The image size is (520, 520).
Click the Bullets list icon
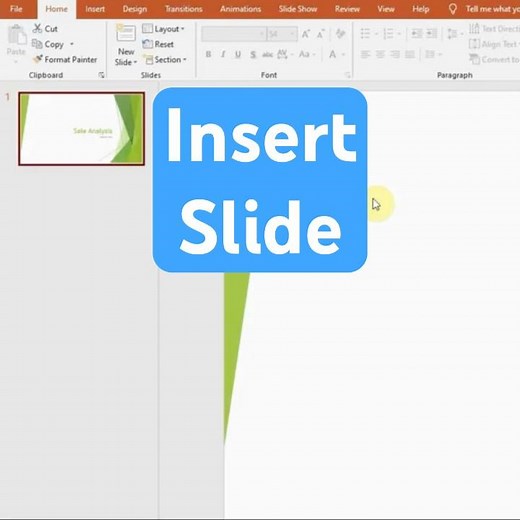[x=366, y=34]
